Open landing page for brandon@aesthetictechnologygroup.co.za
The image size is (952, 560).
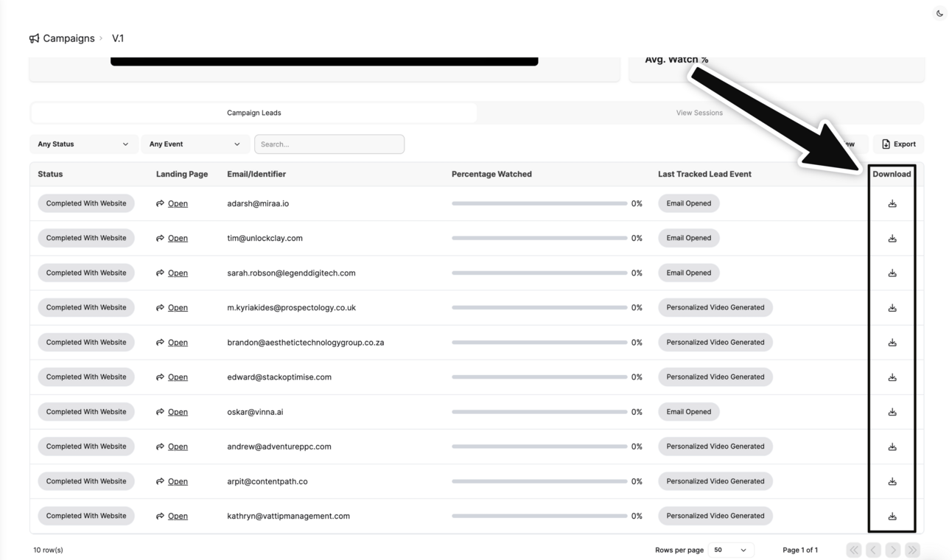pyautogui.click(x=172, y=343)
